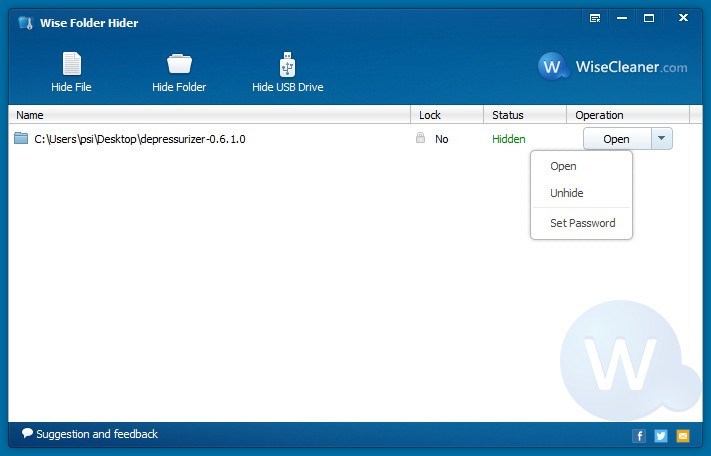Open the menu icon in title bar

point(595,18)
